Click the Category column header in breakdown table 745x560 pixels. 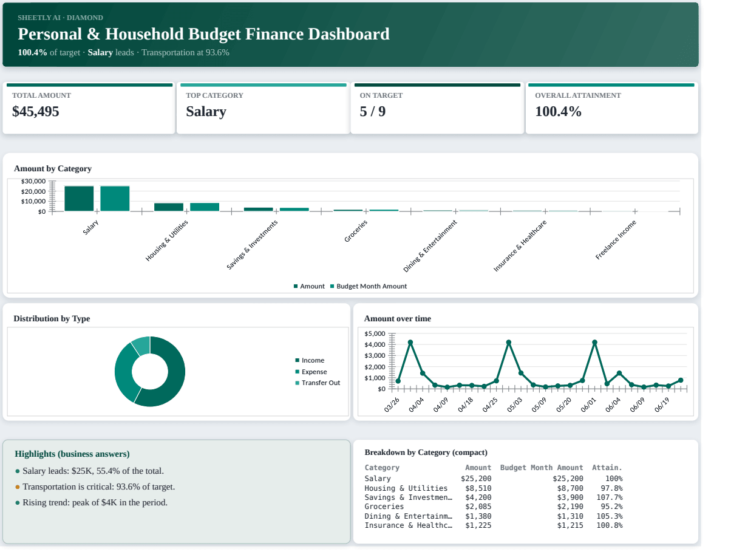coord(382,468)
